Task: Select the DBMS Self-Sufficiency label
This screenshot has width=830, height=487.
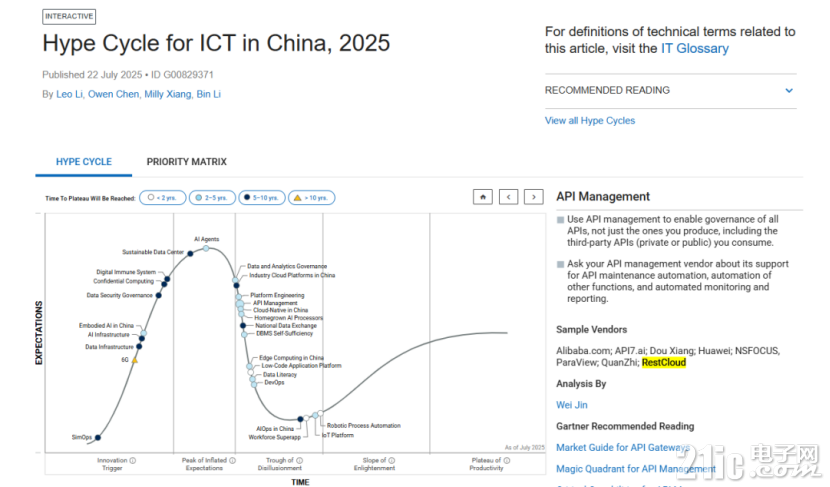Action: pyautogui.click(x=285, y=333)
